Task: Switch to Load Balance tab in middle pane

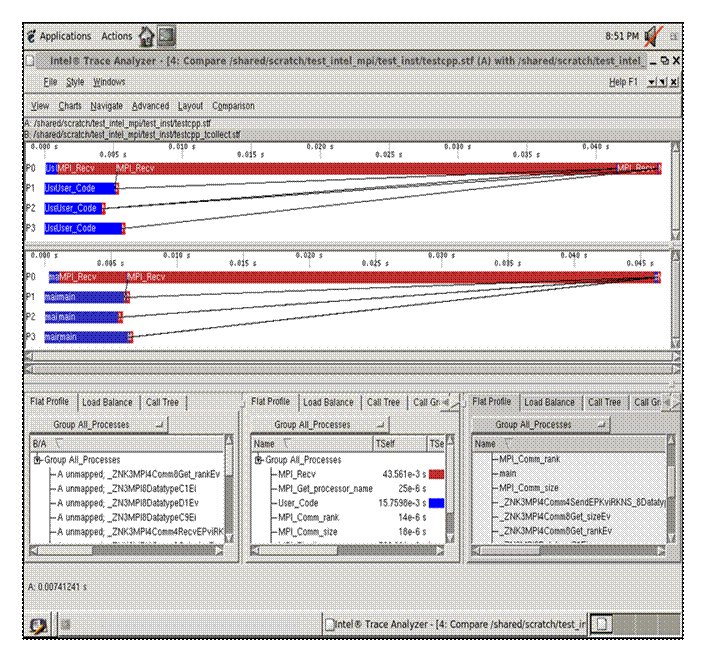Action: pyautogui.click(x=328, y=403)
